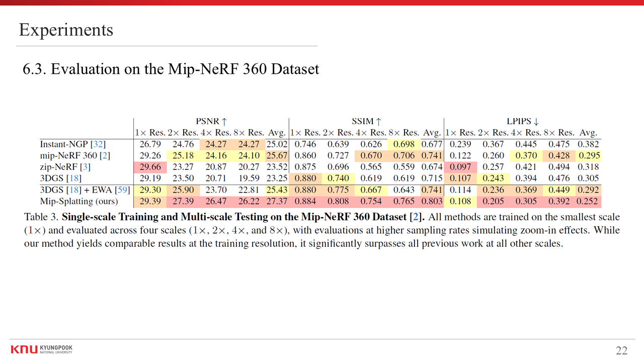Click the LPIPS value 0.239
This screenshot has height=362, width=644.
pos(460,144)
